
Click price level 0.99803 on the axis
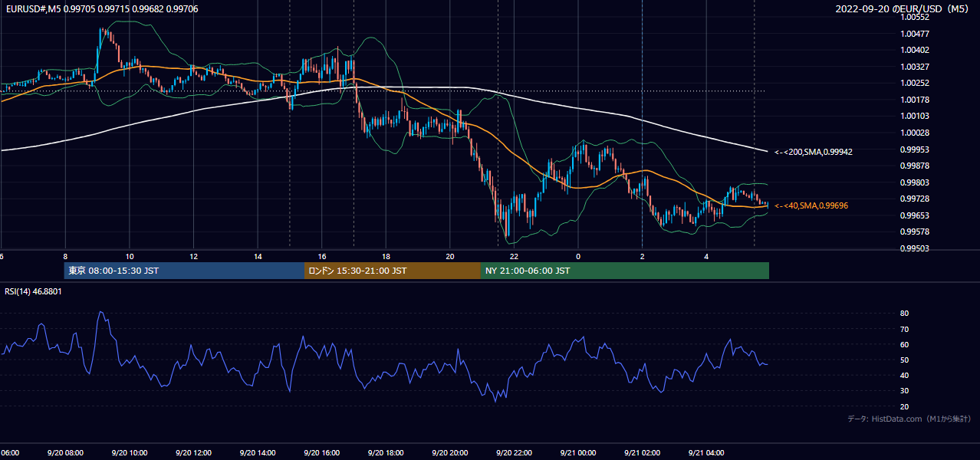(x=916, y=182)
